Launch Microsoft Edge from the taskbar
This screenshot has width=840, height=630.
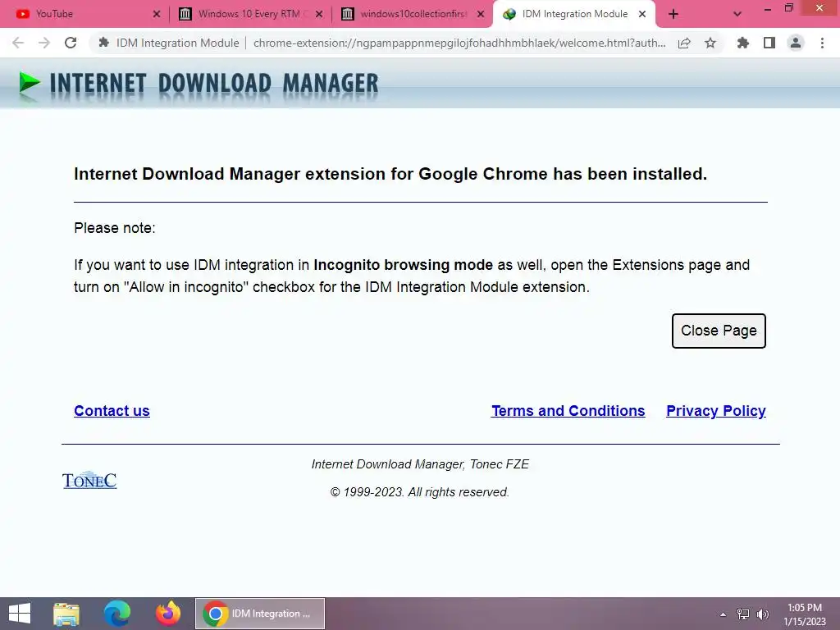[x=116, y=614]
